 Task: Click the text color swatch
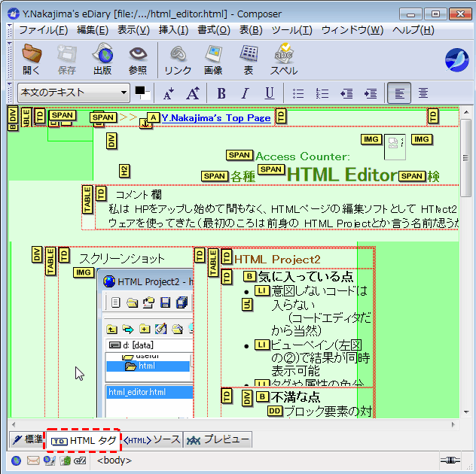[x=142, y=93]
